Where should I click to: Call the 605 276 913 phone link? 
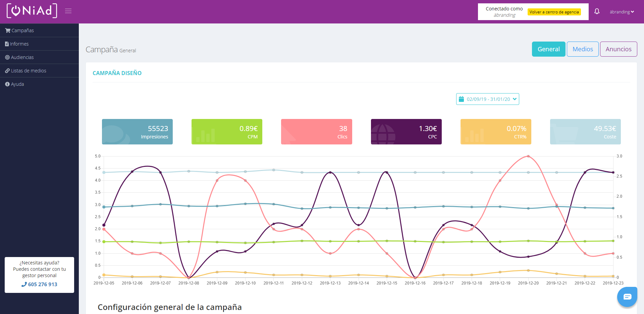(40, 284)
